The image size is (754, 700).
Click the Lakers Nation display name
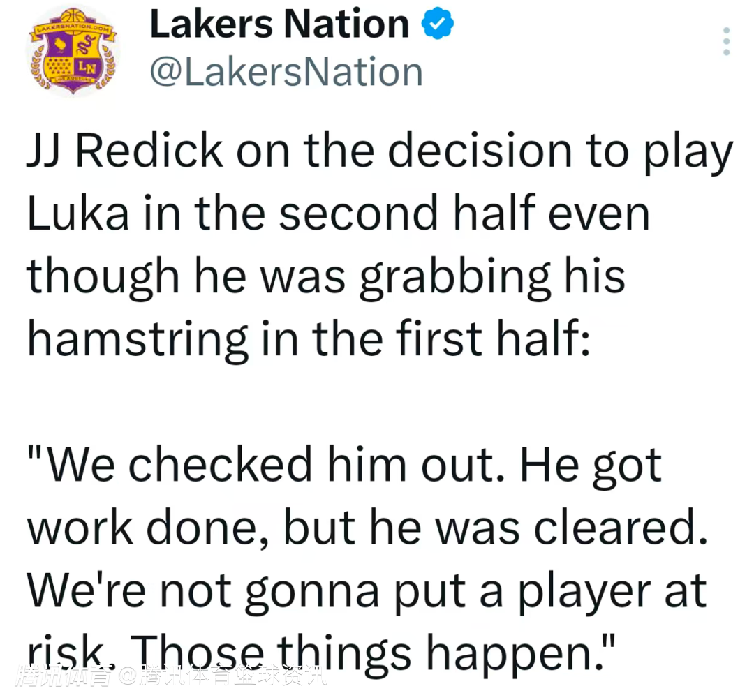tap(279, 26)
